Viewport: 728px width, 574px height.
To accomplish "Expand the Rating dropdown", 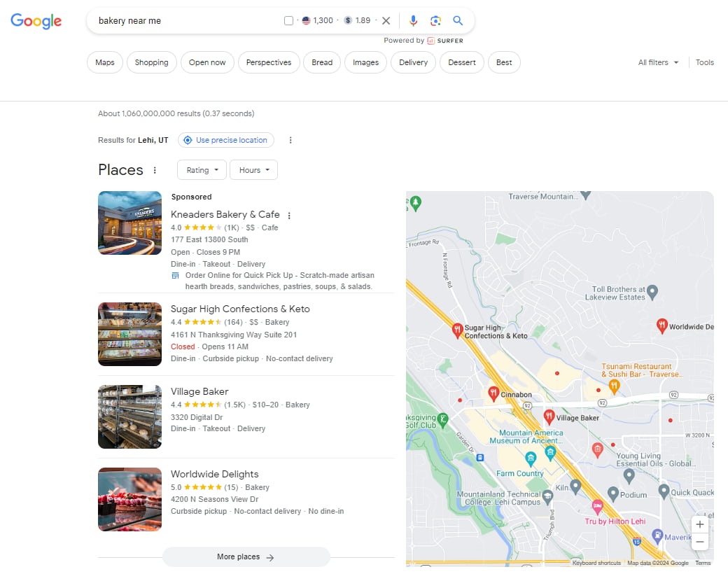I will (x=202, y=170).
